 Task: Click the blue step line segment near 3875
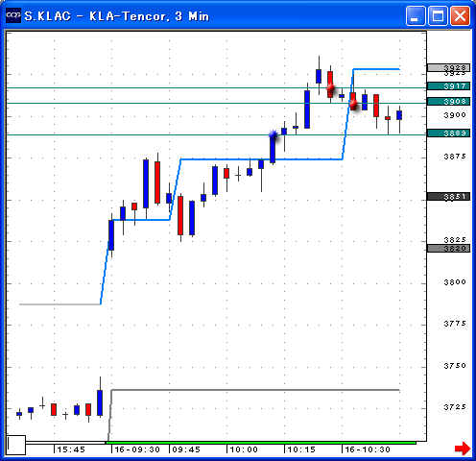click(262, 158)
